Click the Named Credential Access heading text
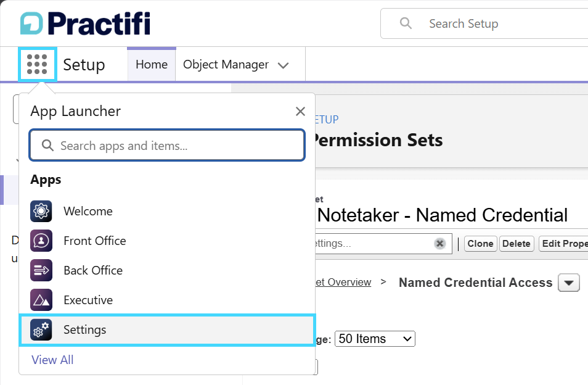 475,283
